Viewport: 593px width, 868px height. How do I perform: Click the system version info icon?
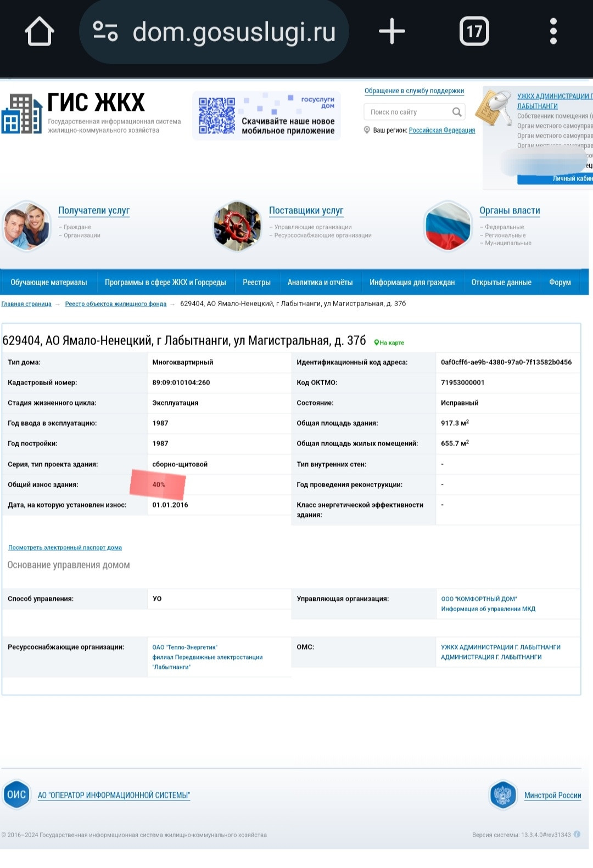577,835
